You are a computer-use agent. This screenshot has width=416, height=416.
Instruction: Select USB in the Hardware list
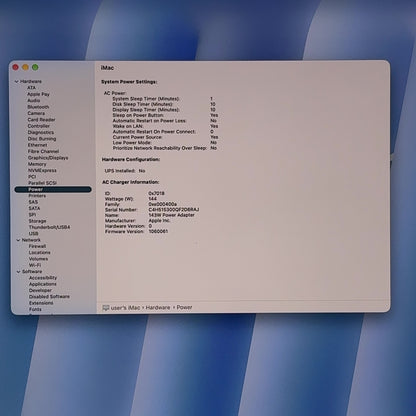[33, 234]
